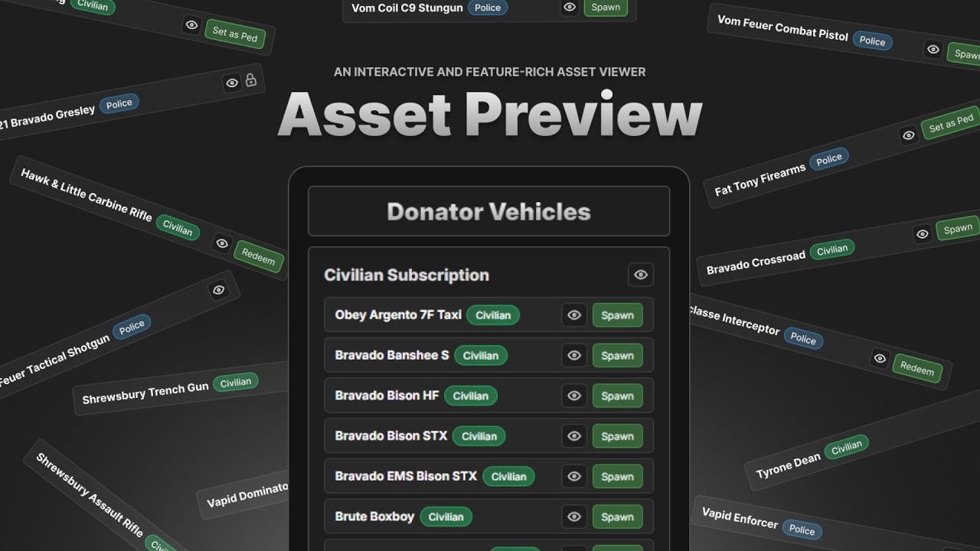This screenshot has height=551, width=980.
Task: Click the Vapid Enforcer label
Action: 740,519
